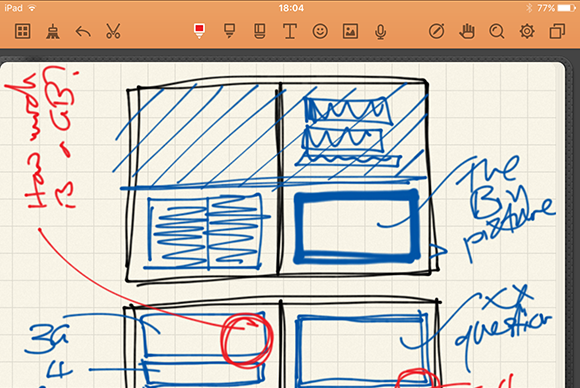Viewport: 580px width, 388px height.
Task: Start audio recording with microphone
Action: [x=380, y=32]
